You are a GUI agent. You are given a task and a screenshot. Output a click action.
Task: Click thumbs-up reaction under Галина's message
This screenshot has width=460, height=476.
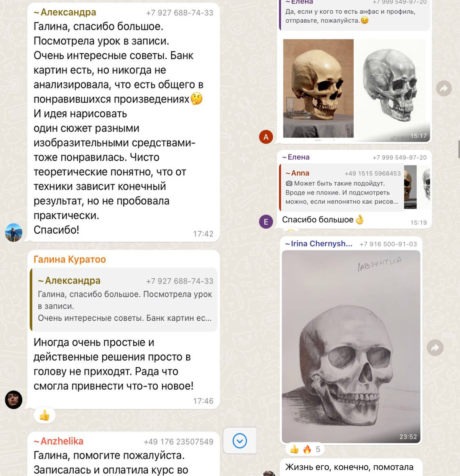coord(44,415)
